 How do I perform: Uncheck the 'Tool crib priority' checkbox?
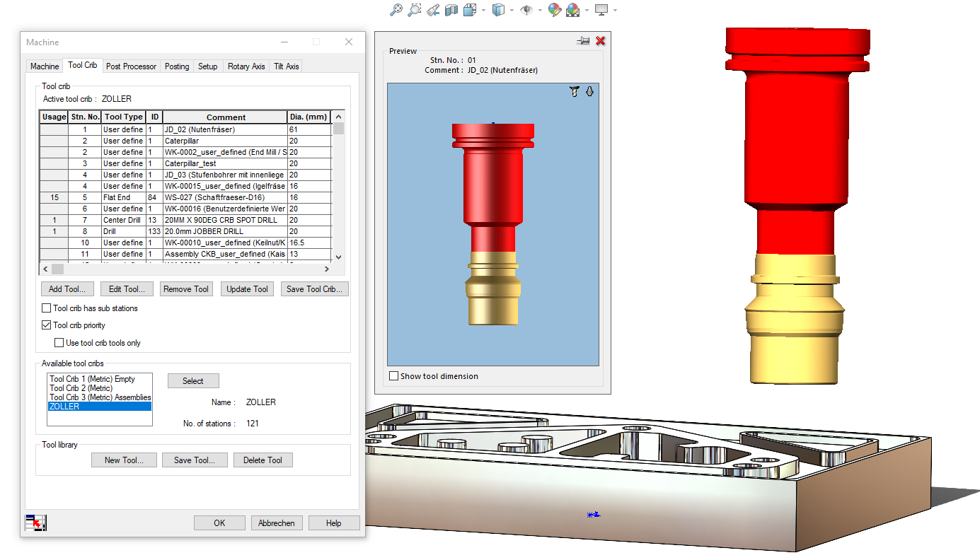click(47, 325)
